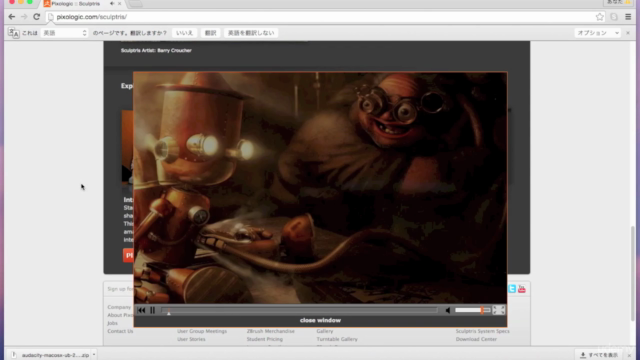Screen dimensions: 640x360
Task: Click the never translate English button
Action: [x=251, y=33]
